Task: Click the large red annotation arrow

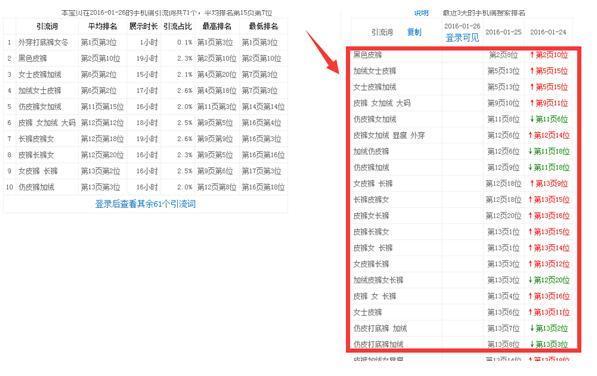Action: point(322,52)
